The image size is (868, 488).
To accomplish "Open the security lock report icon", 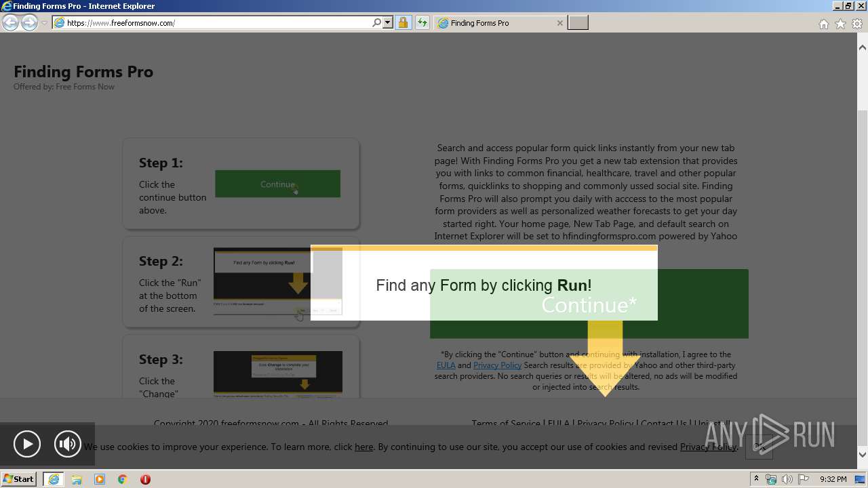I will [403, 23].
